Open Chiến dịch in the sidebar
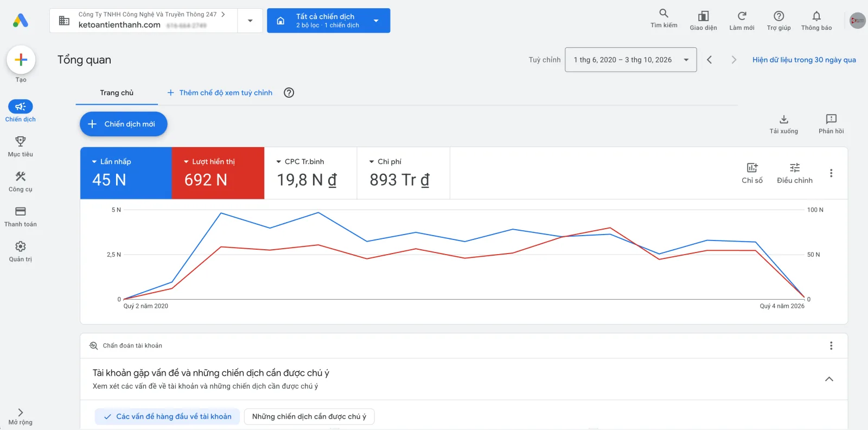This screenshot has height=430, width=868. pos(21,111)
